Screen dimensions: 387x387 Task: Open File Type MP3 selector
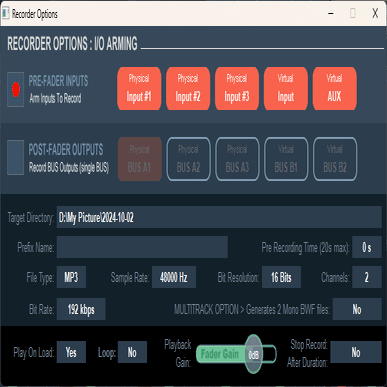click(71, 277)
